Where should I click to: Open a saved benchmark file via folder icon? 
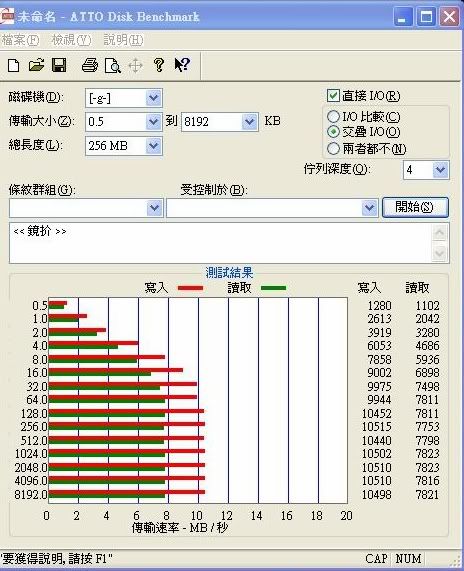point(36,65)
